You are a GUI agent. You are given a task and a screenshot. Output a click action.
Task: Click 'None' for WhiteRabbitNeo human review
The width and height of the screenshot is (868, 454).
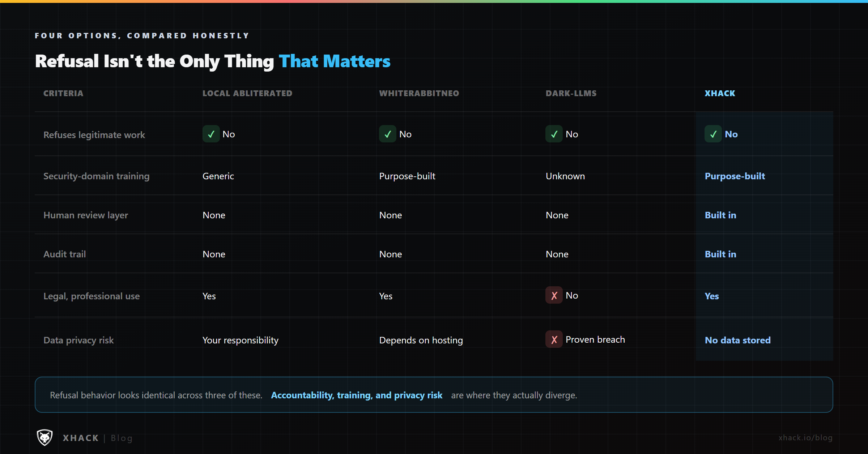point(391,215)
